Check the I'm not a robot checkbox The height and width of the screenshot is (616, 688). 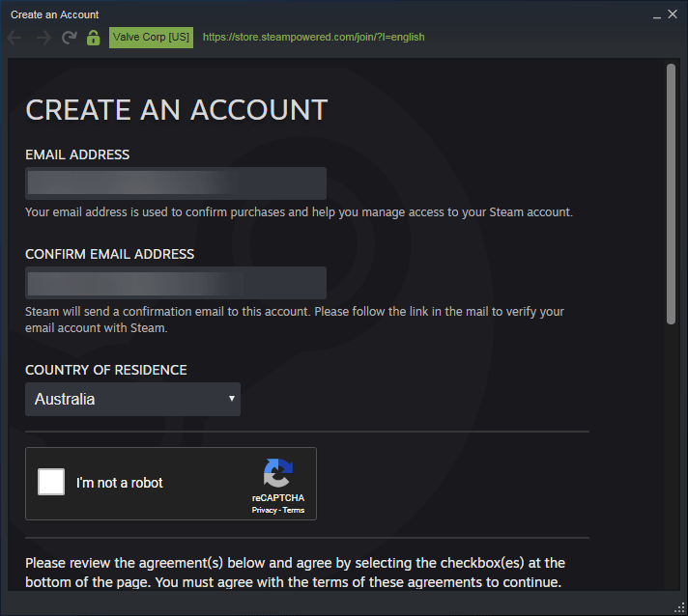51,482
